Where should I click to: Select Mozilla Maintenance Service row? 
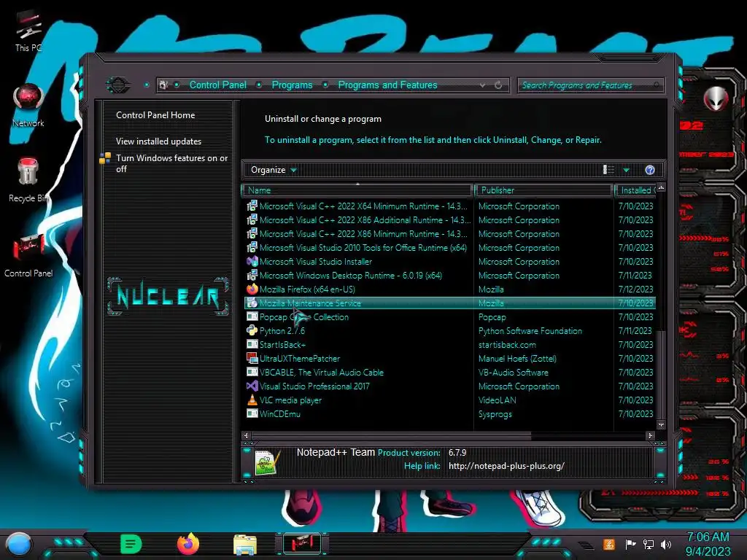coord(449,303)
